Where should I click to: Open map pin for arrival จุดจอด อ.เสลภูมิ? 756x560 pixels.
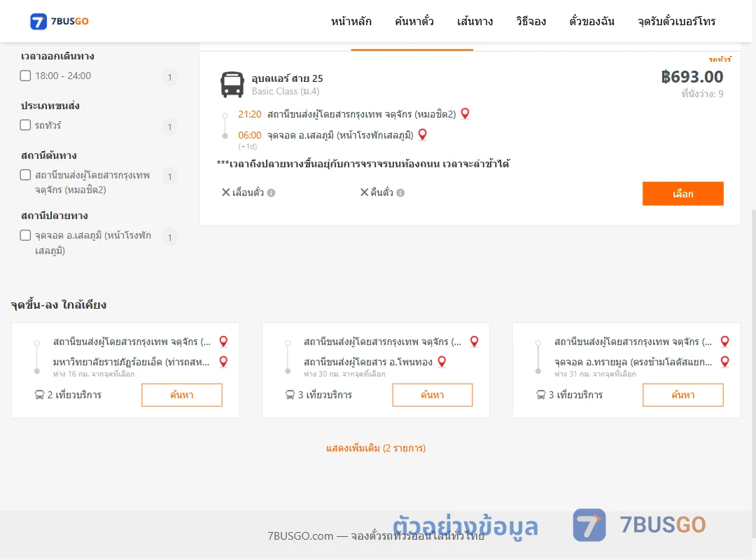pyautogui.click(x=422, y=134)
